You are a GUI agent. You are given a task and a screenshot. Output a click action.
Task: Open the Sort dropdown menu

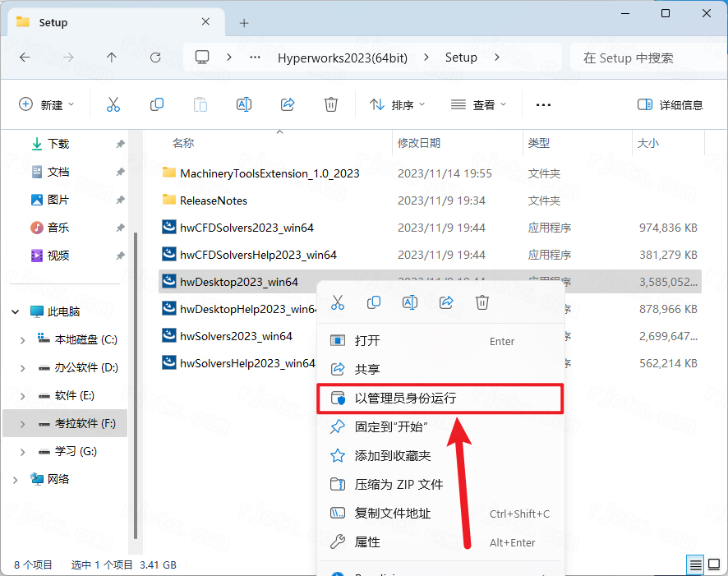click(x=398, y=104)
